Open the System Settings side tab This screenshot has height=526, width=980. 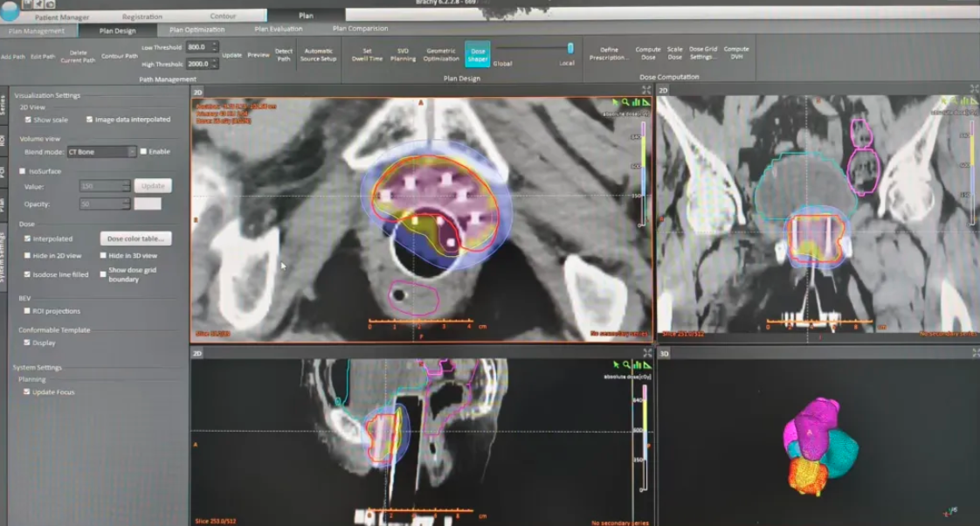point(3,258)
